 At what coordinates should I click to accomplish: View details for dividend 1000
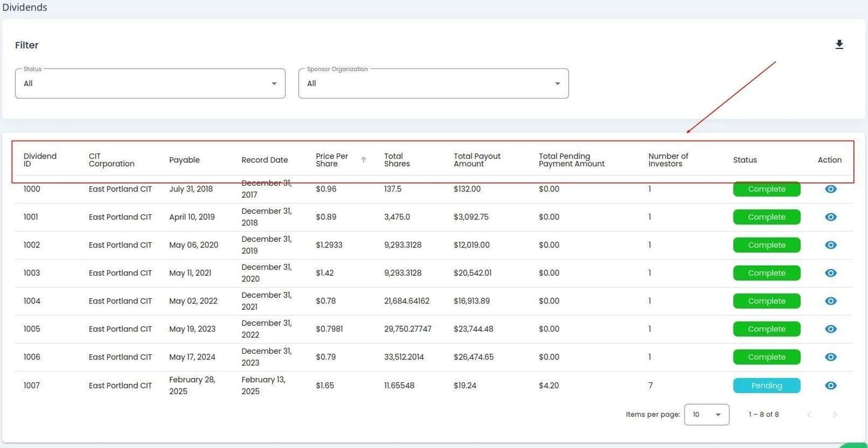click(830, 189)
